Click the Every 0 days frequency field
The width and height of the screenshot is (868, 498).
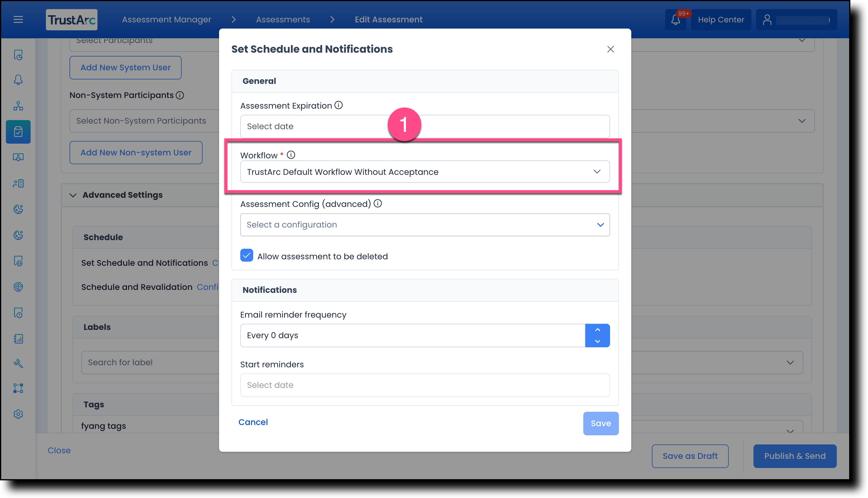pyautogui.click(x=413, y=336)
